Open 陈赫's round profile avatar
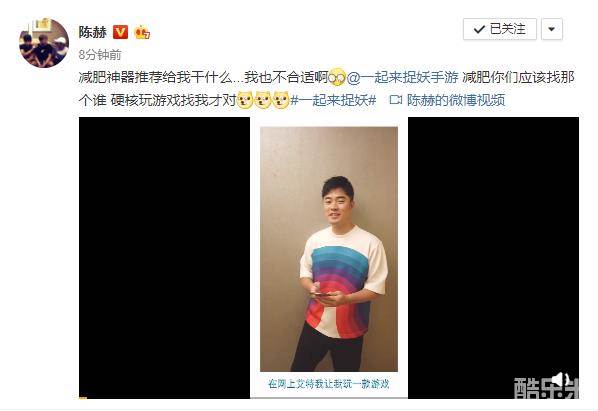 click(44, 43)
